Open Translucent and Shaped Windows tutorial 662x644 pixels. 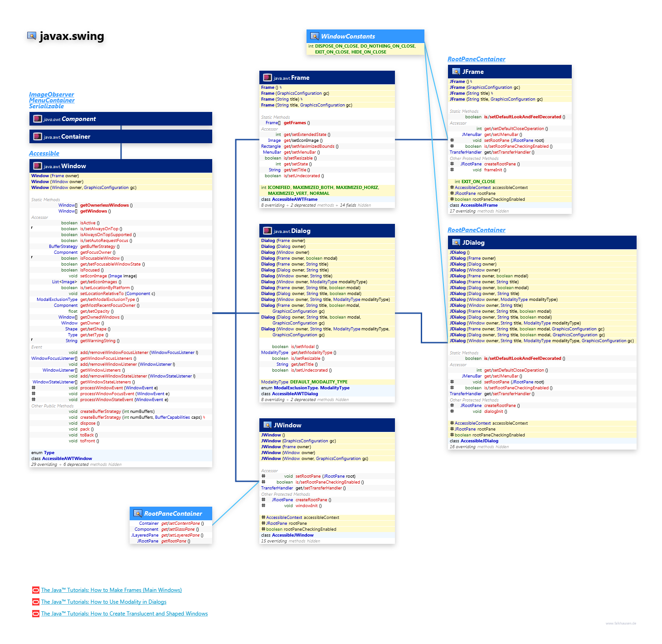pos(125,614)
